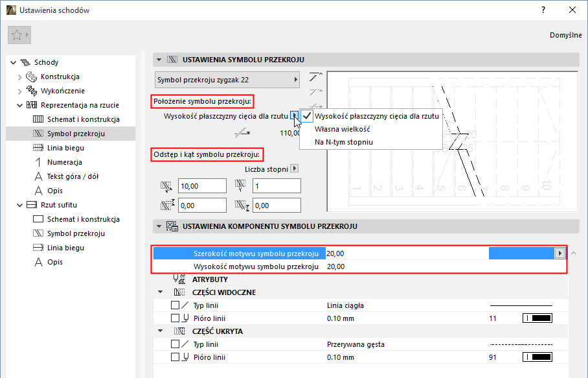This screenshot has height=378, width=588.
Task: Click the stair break mark preview
Action: pos(453,141)
